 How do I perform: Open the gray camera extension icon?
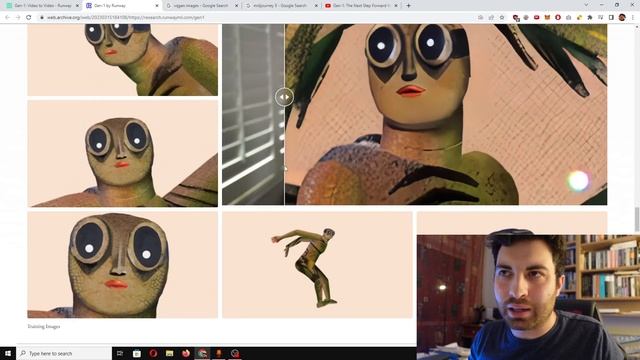(569, 18)
